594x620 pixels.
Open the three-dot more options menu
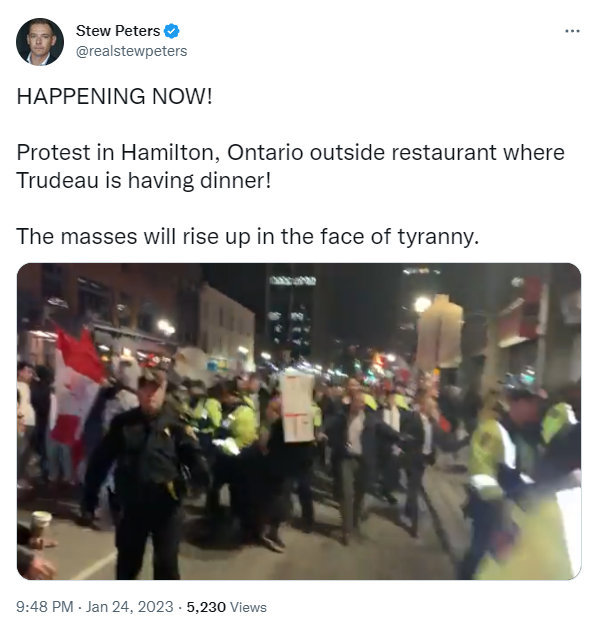[x=572, y=31]
